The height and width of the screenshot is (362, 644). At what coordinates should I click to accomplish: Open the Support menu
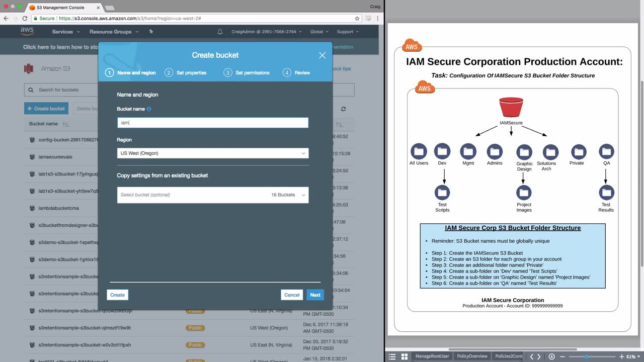348,32
